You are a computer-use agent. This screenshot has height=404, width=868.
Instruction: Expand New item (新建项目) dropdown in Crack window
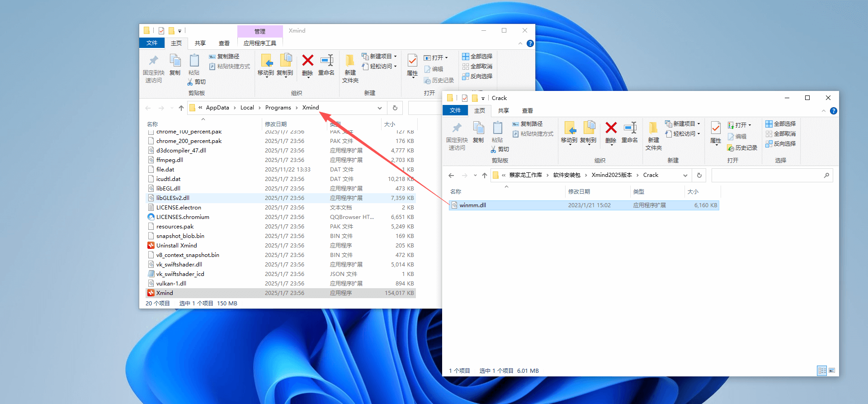tap(698, 124)
